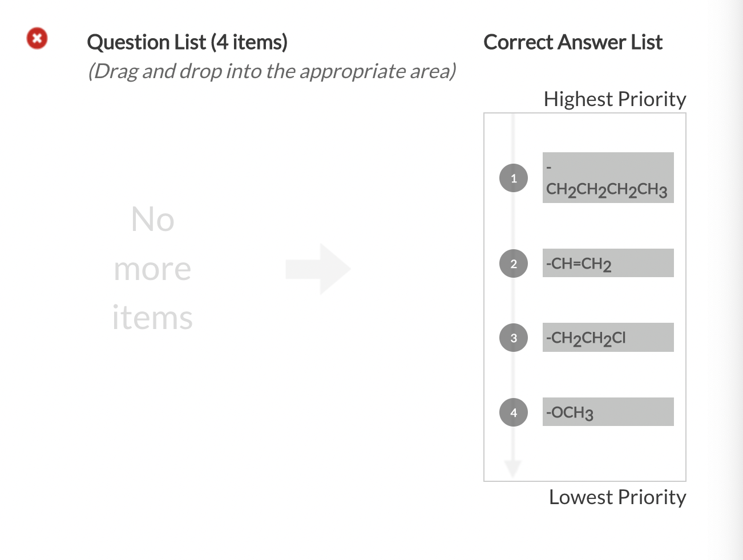Click the gray right-pointing arrow
This screenshot has width=743, height=560.
318,269
